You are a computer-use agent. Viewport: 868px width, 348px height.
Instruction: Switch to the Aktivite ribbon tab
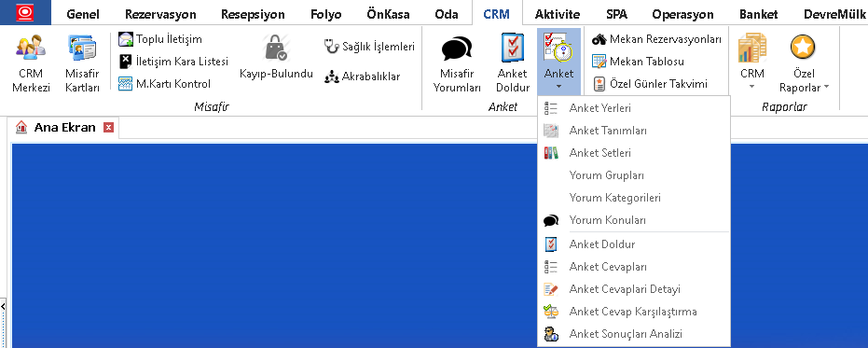point(558,14)
